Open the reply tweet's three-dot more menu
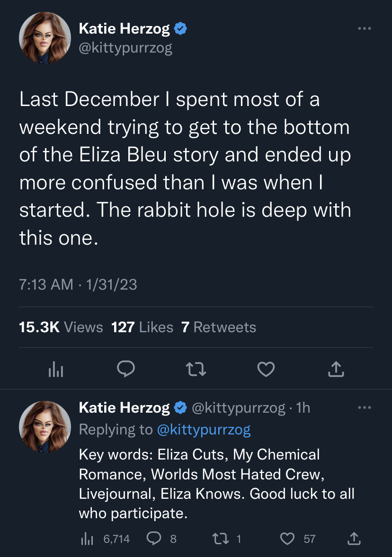Screen dimensions: 392x557 pyautogui.click(x=364, y=407)
